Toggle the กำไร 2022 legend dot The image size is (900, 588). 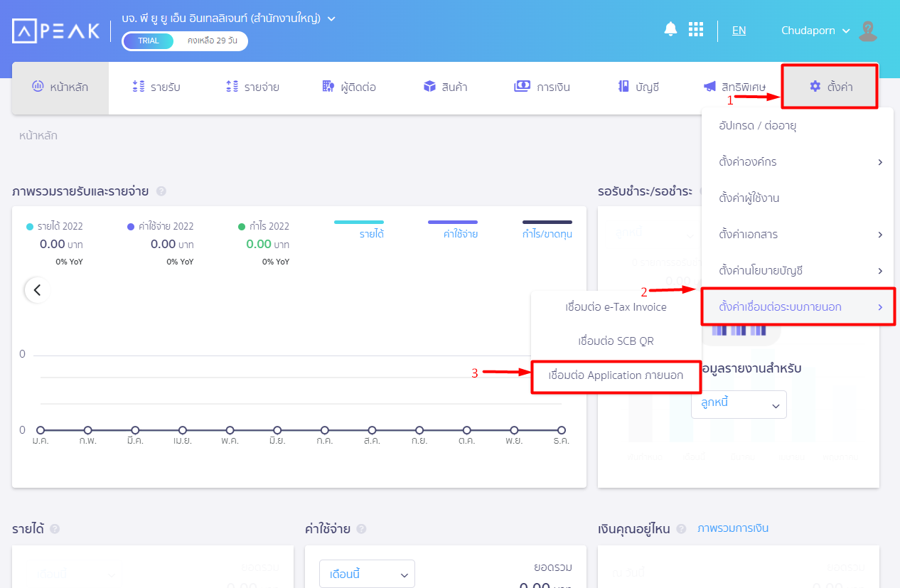[x=242, y=227]
